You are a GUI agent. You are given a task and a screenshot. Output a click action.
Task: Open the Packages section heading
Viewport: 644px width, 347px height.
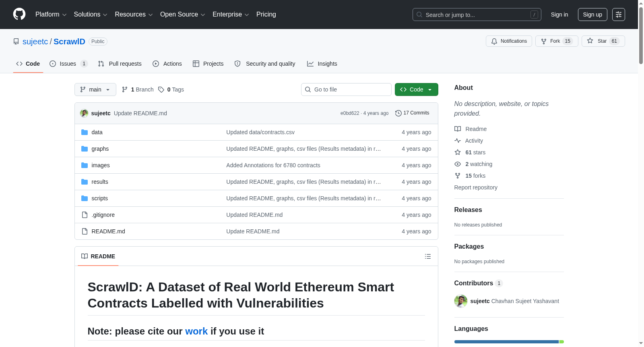pos(469,247)
